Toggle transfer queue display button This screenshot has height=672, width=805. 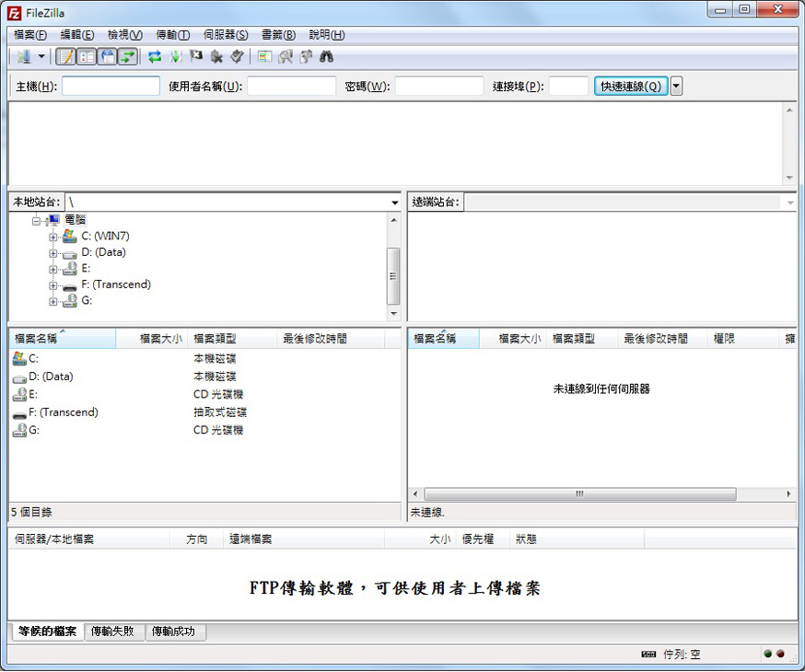(127, 57)
